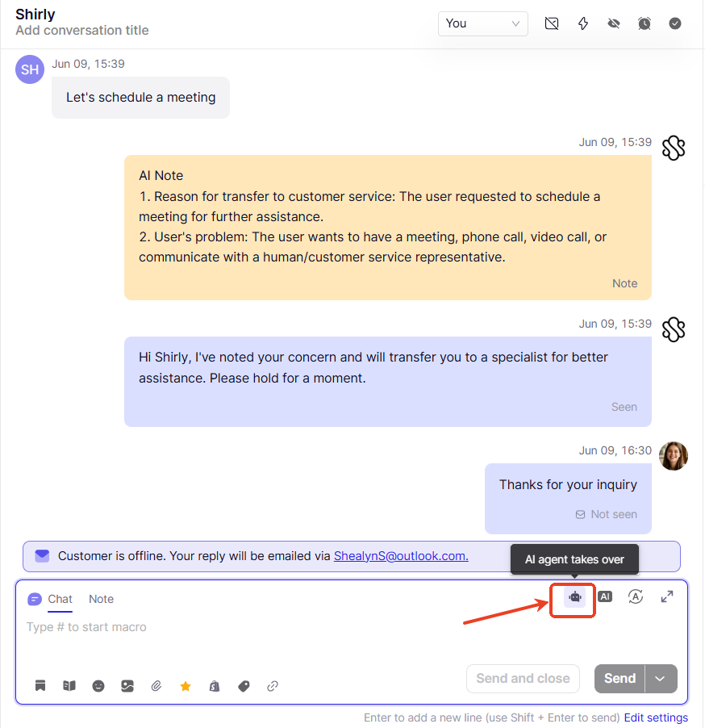
Task: Open the knowledge base book icon
Action: [x=69, y=686]
